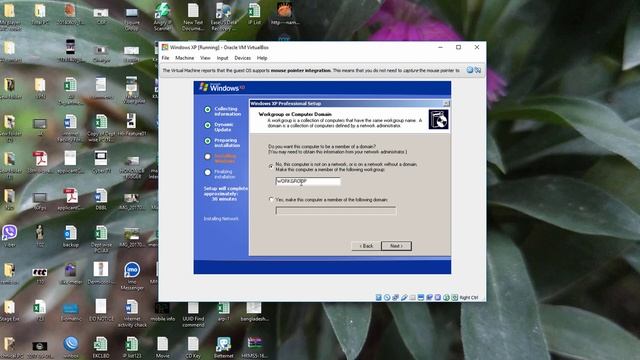Click the keyboard capture indicator beside Right Ctrl
The width and height of the screenshot is (640, 360).
coord(455,297)
